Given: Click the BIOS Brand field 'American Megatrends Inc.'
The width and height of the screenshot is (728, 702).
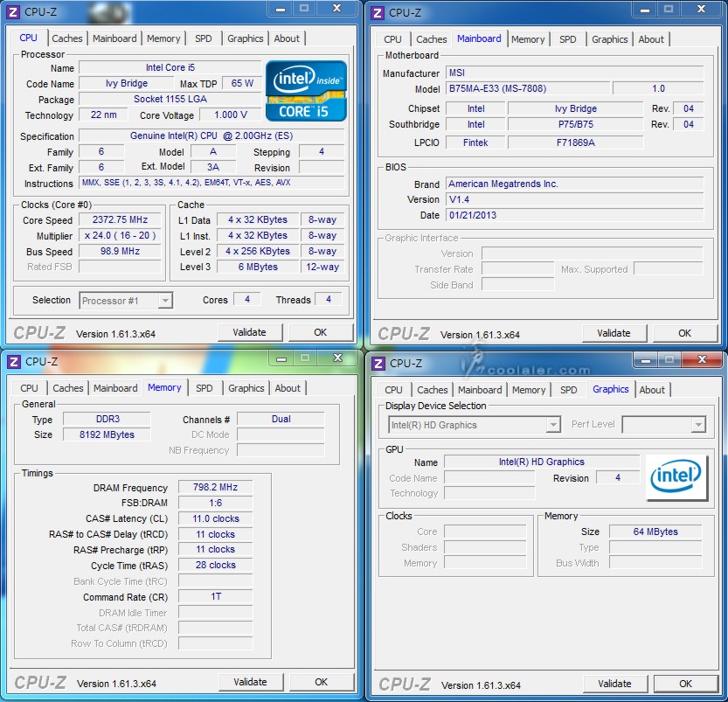Looking at the screenshot, I should tap(574, 184).
